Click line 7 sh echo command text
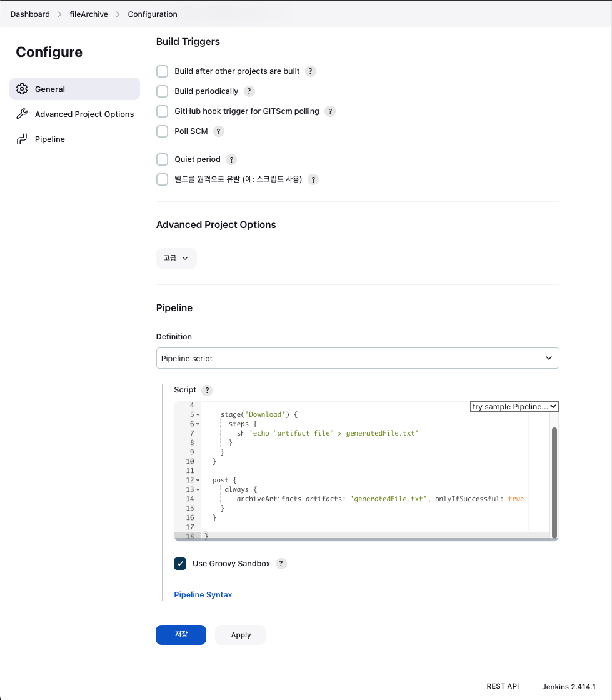 pos(328,434)
